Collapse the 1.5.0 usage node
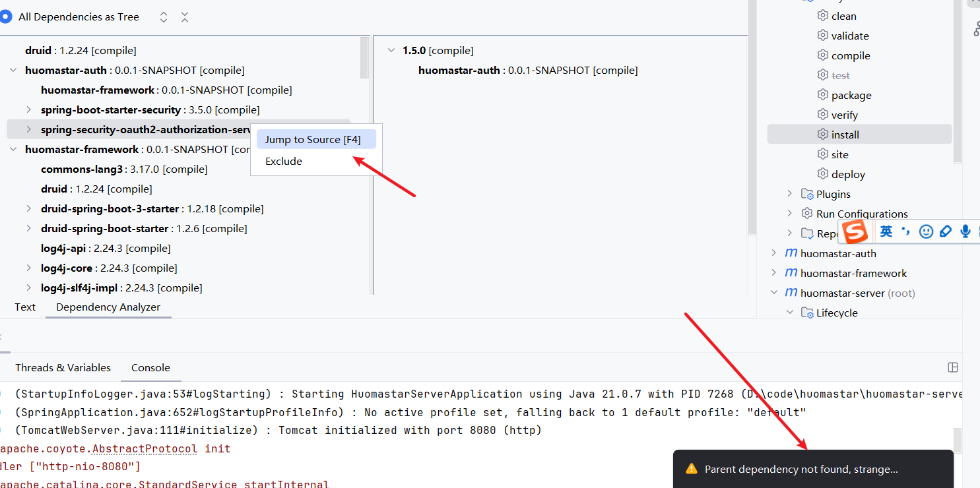The width and height of the screenshot is (980, 488). point(391,50)
